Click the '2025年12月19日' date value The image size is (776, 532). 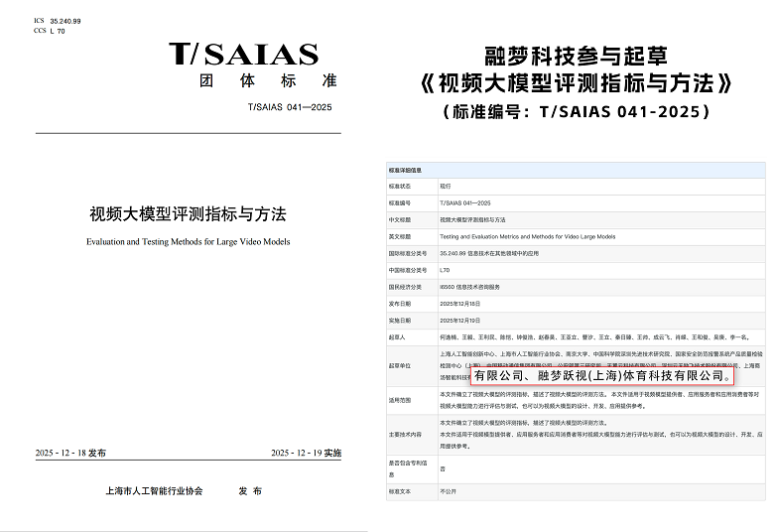[459, 321]
